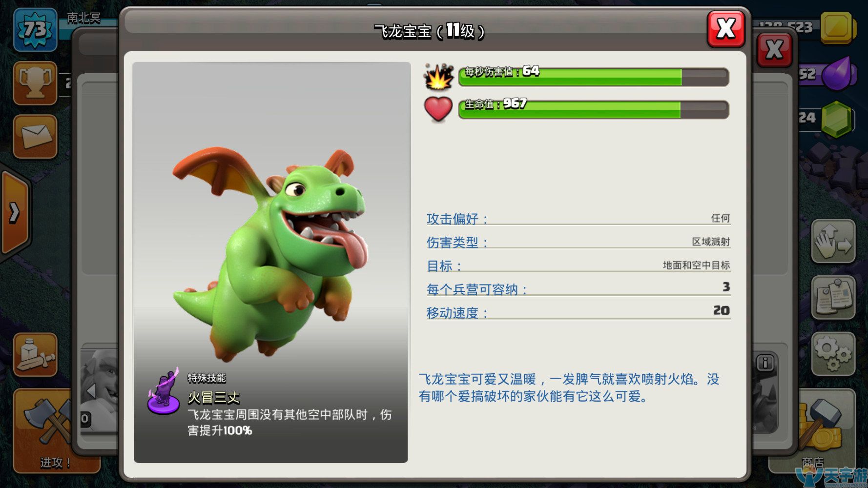Close the Baby Dragon info dialog

click(x=725, y=29)
